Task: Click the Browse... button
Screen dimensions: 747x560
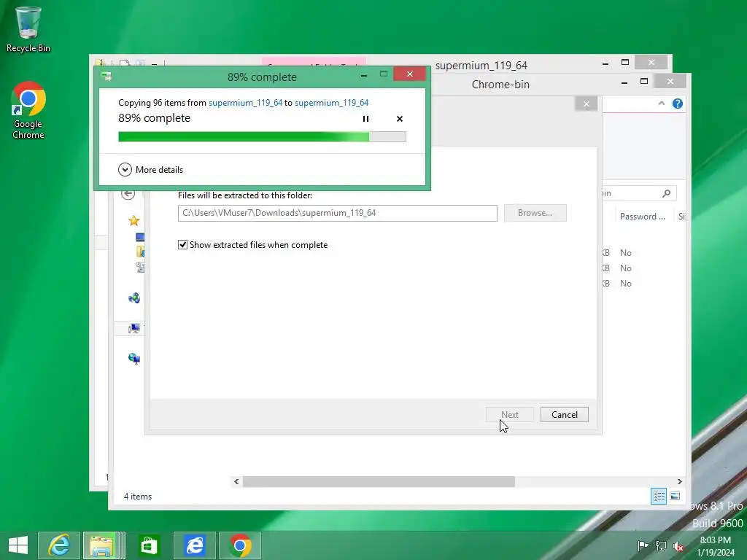Action: [x=535, y=213]
